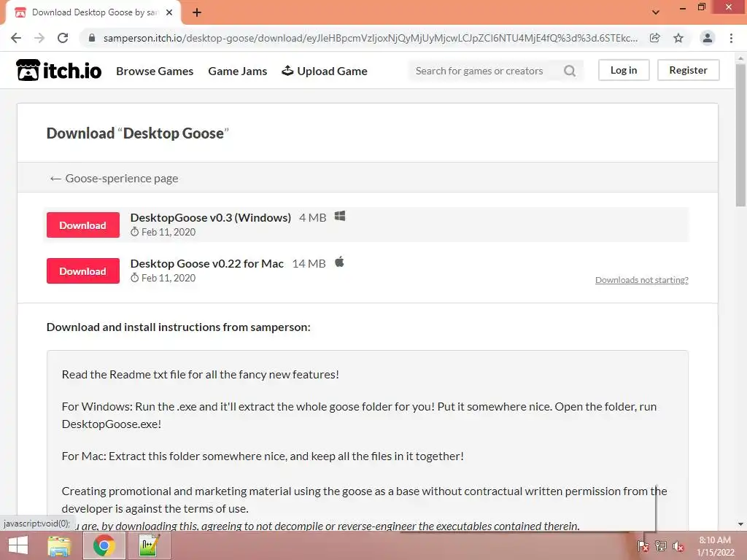Click the Log in button

pos(624,70)
